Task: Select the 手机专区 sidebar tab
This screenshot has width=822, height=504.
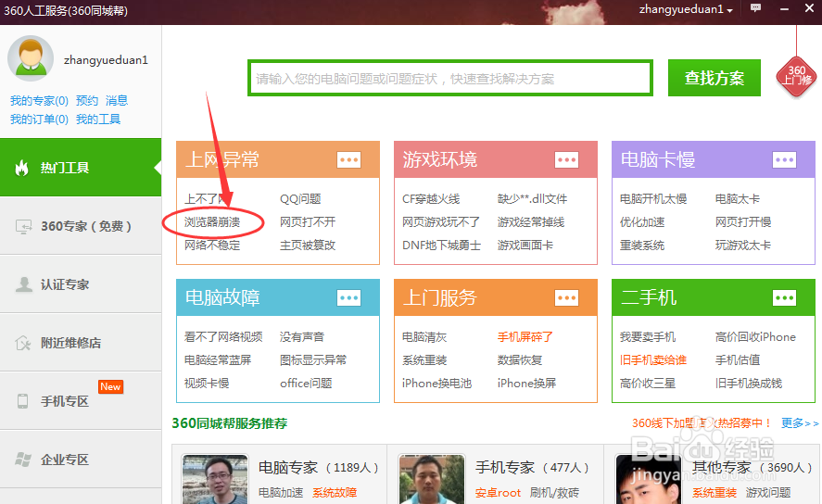Action: click(81, 401)
